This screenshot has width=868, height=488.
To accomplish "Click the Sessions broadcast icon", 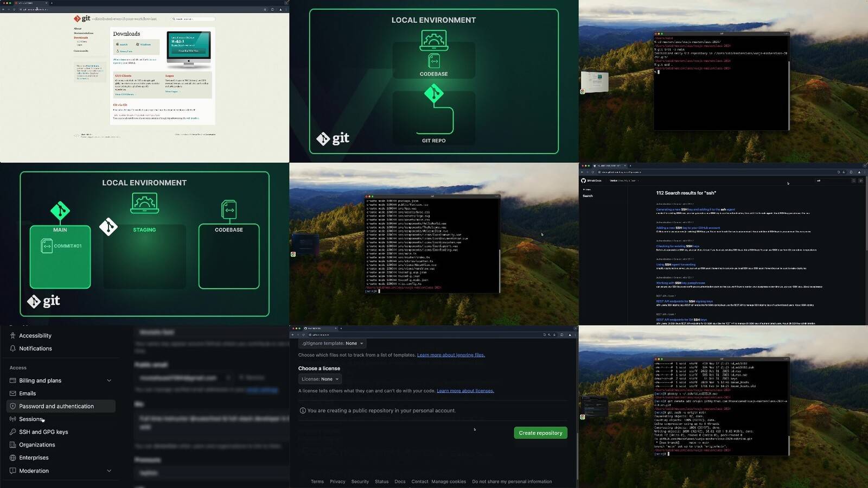I will (x=12, y=419).
